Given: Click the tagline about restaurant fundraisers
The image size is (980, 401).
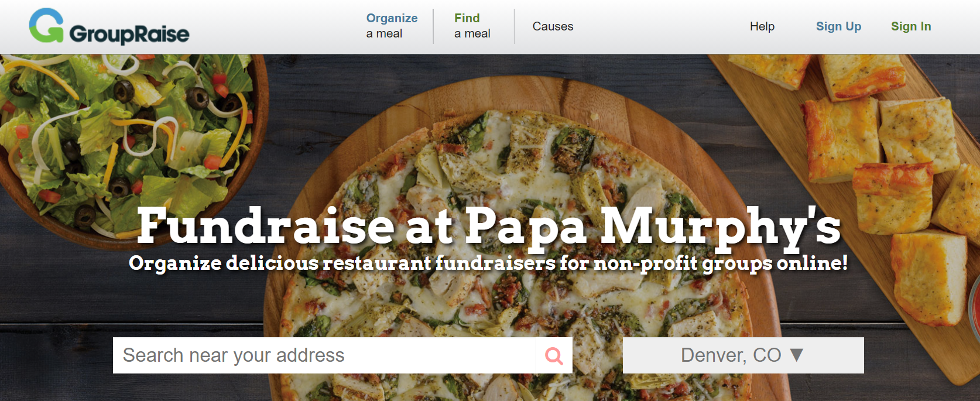Looking at the screenshot, I should click(488, 263).
